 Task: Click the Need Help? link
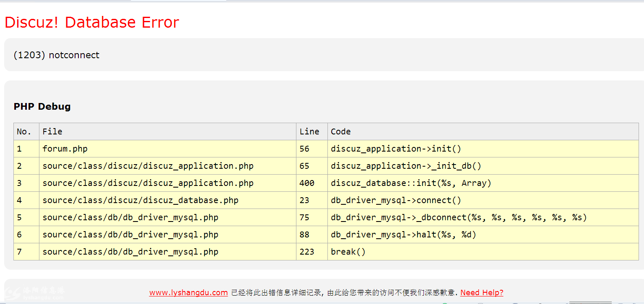tap(482, 293)
